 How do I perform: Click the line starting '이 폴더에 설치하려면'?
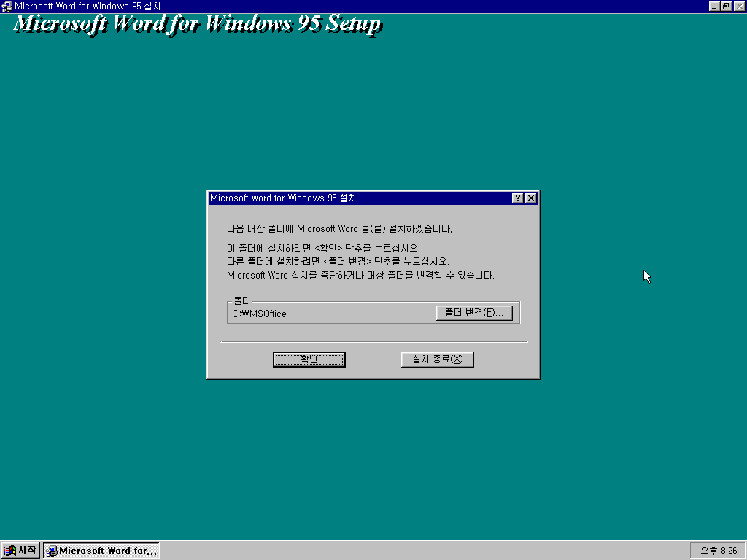pos(323,248)
